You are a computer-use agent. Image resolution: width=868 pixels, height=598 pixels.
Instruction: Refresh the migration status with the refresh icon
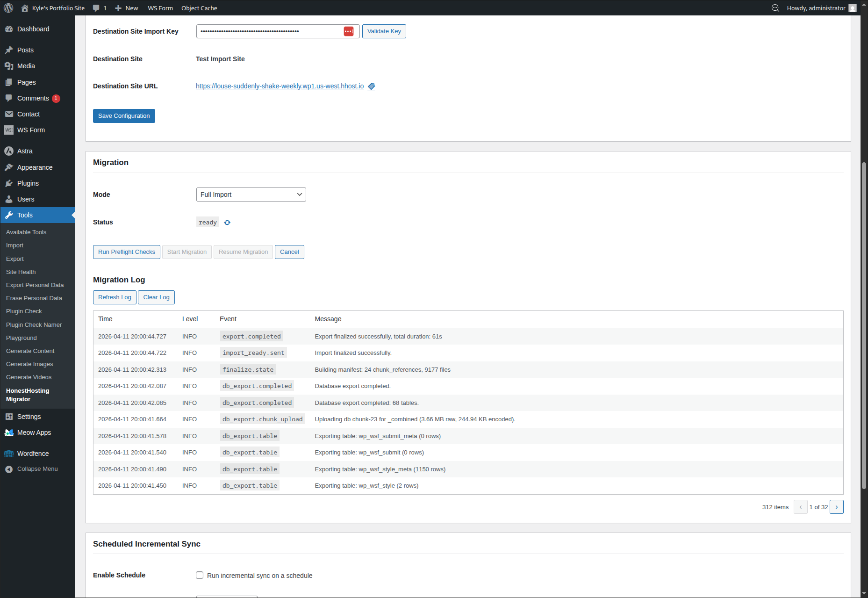tap(227, 223)
